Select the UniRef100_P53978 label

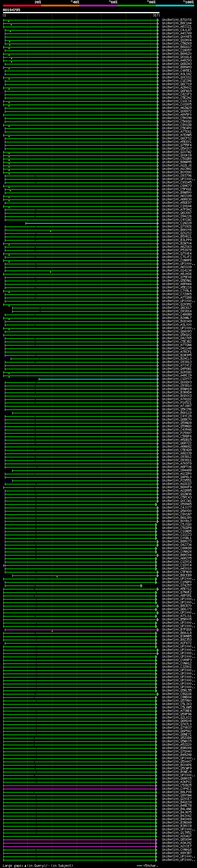tap(177, 250)
